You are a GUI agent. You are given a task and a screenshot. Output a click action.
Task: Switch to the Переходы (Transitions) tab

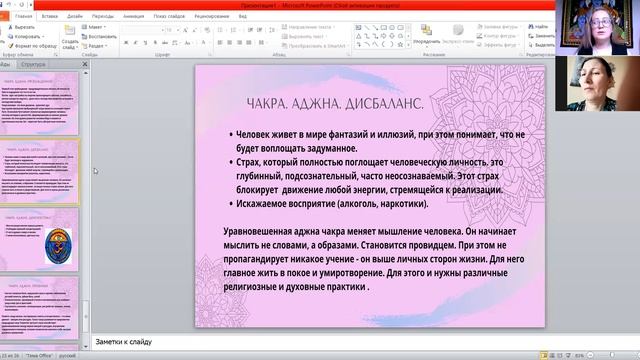[103, 16]
